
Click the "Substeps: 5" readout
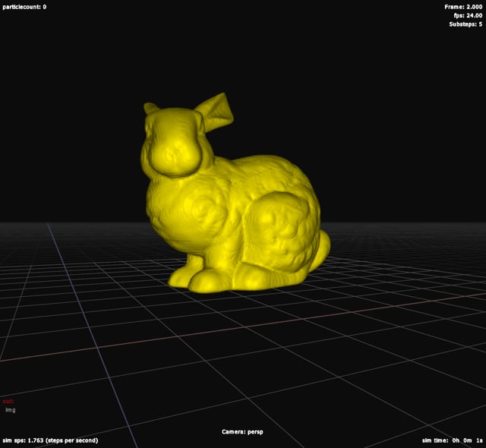(465, 24)
